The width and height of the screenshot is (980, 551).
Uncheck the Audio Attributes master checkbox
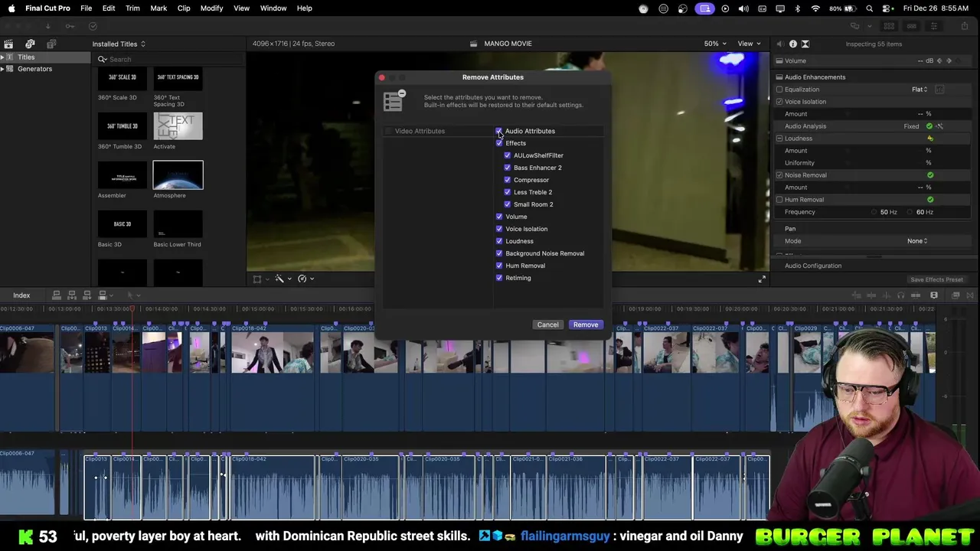click(x=499, y=131)
